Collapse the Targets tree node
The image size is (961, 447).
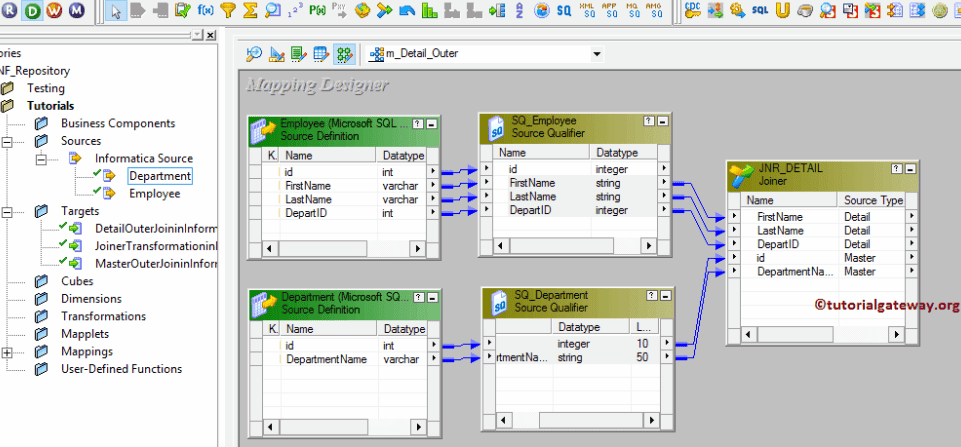pos(7,212)
